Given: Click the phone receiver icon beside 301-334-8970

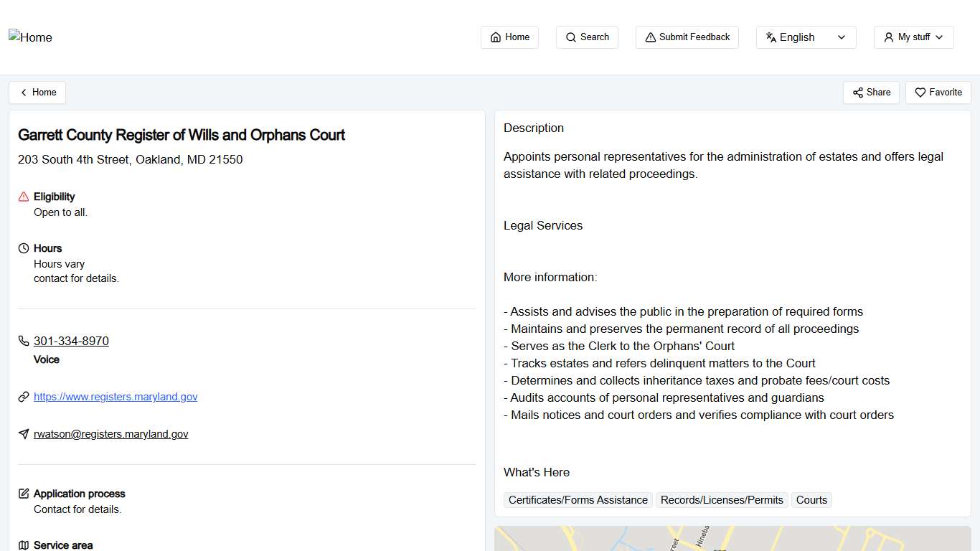Looking at the screenshot, I should click(24, 341).
